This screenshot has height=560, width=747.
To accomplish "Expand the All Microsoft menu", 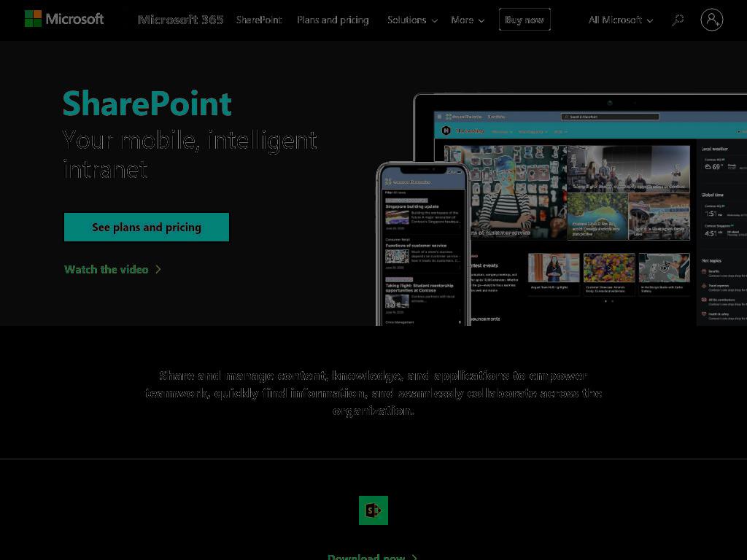I will click(x=620, y=20).
